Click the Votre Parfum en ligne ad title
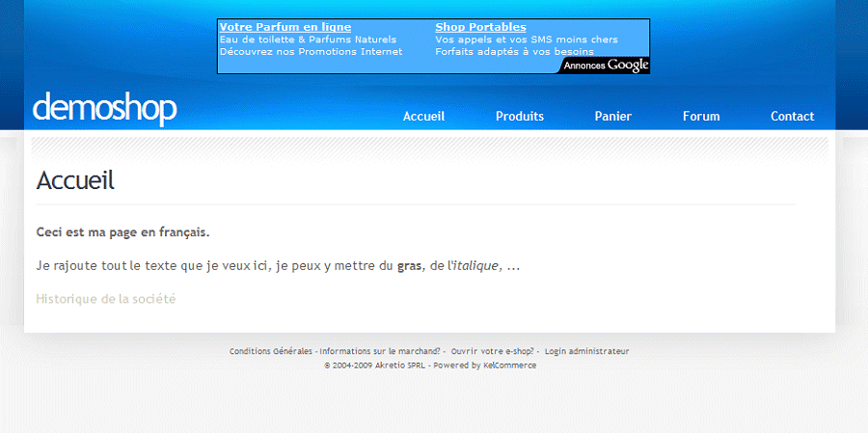 (285, 27)
